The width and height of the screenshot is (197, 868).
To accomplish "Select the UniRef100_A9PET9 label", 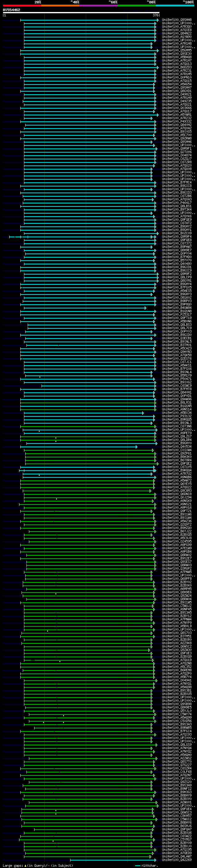I will tap(177, 433).
